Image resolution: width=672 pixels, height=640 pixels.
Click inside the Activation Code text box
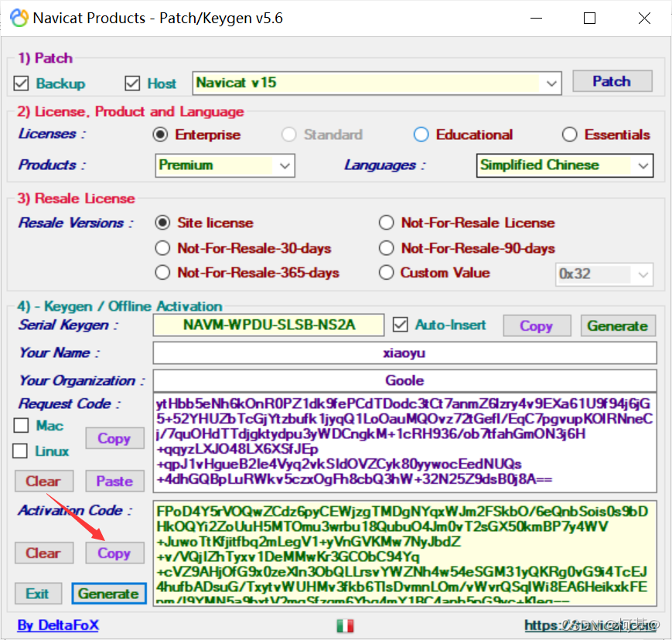point(404,553)
